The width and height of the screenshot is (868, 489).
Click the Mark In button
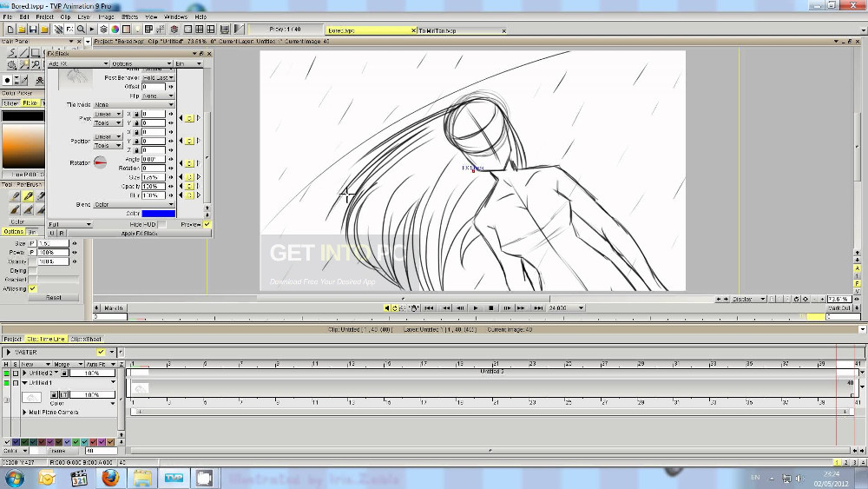114,308
